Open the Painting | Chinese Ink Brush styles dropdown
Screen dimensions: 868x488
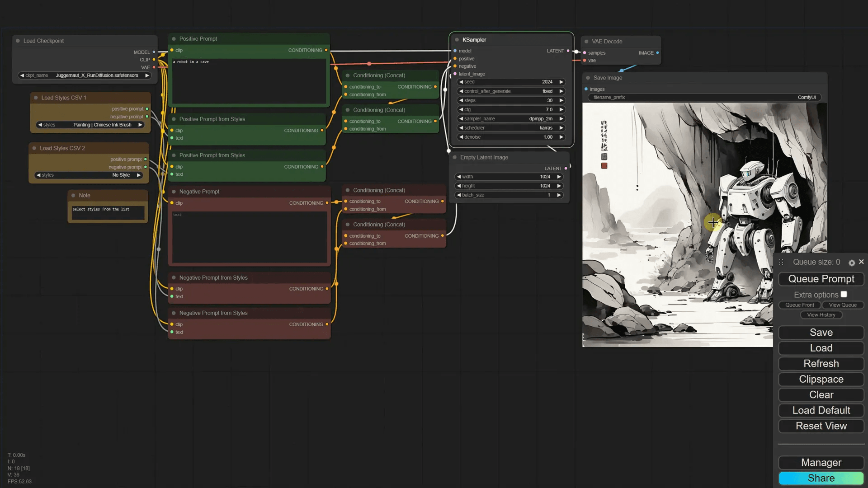point(90,125)
